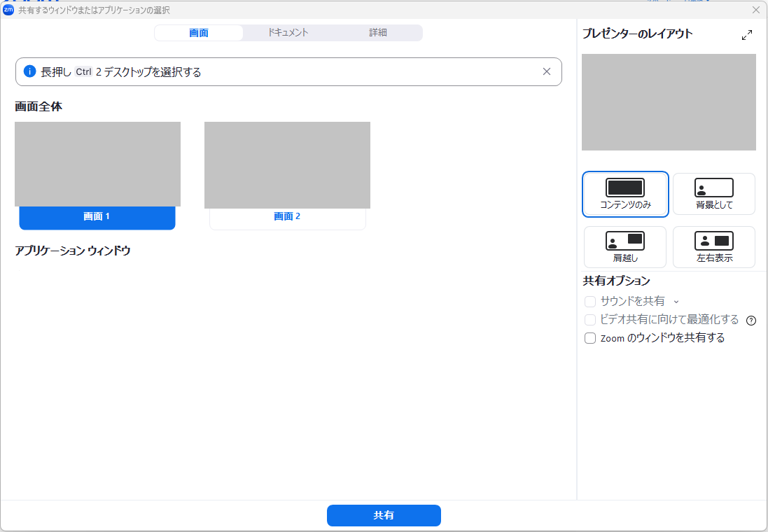This screenshot has width=768, height=532.
Task: Click the help icon beside ビデオ共有に向けて最適化する
Action: (751, 321)
